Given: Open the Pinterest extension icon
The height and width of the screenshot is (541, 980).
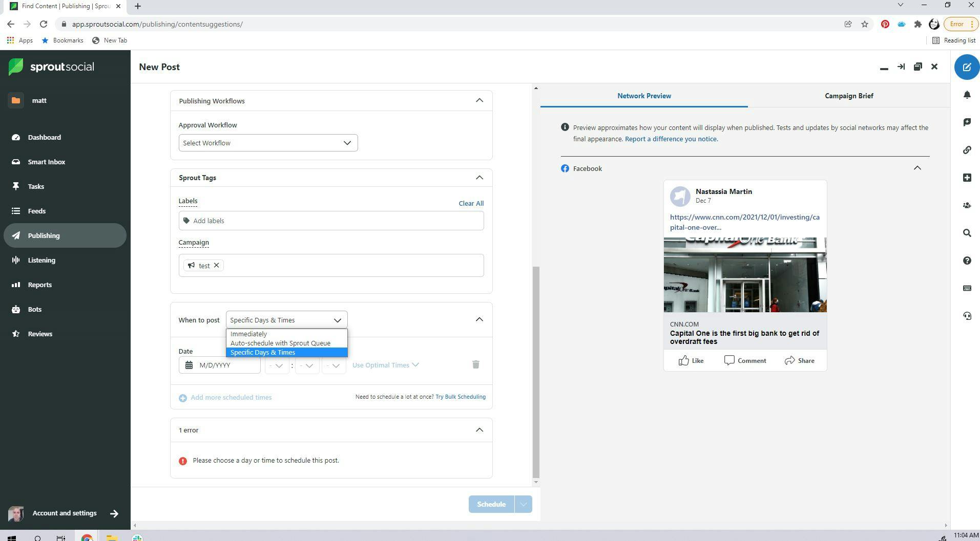Looking at the screenshot, I should pyautogui.click(x=885, y=24).
